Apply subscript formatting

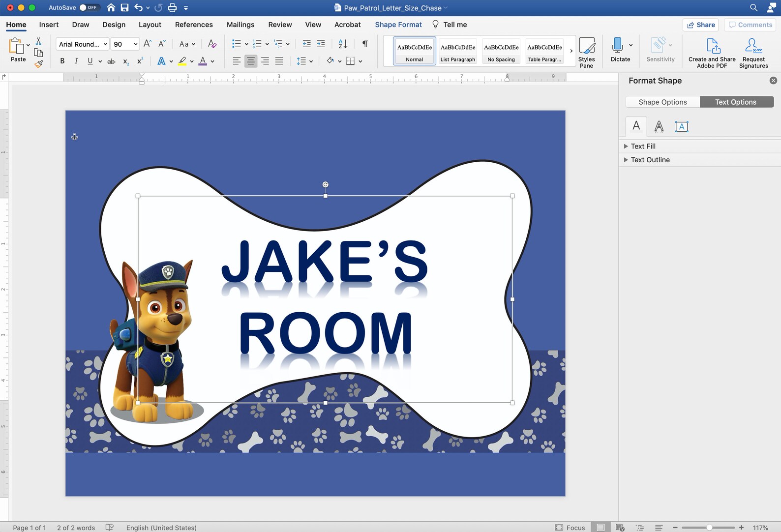coord(126,61)
